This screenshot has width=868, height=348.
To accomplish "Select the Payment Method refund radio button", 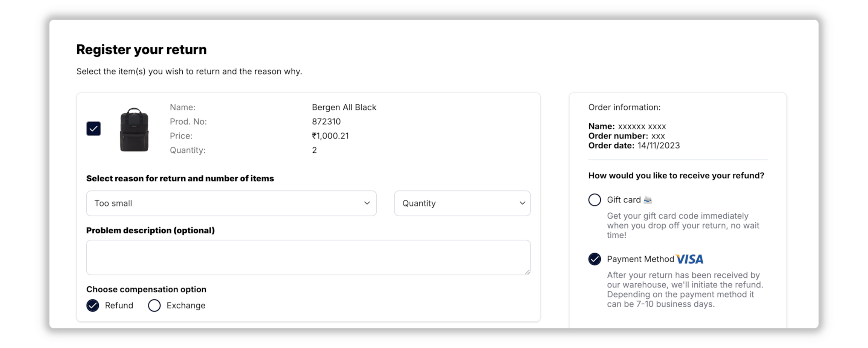I will [594, 259].
